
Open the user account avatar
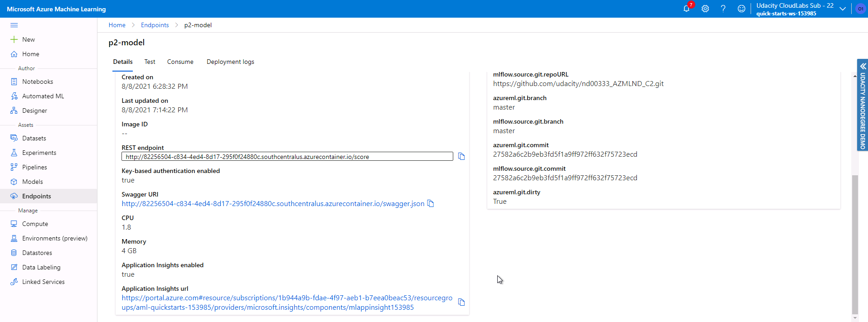(x=860, y=9)
